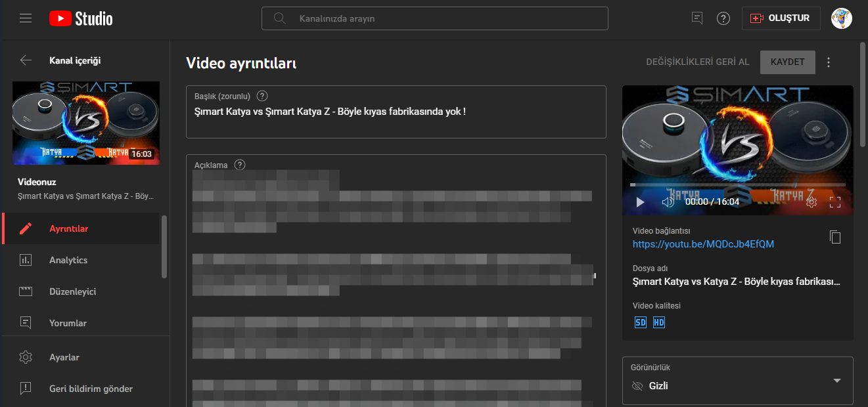Enter fullscreen in video preview
This screenshot has height=407, width=868.
835,202
